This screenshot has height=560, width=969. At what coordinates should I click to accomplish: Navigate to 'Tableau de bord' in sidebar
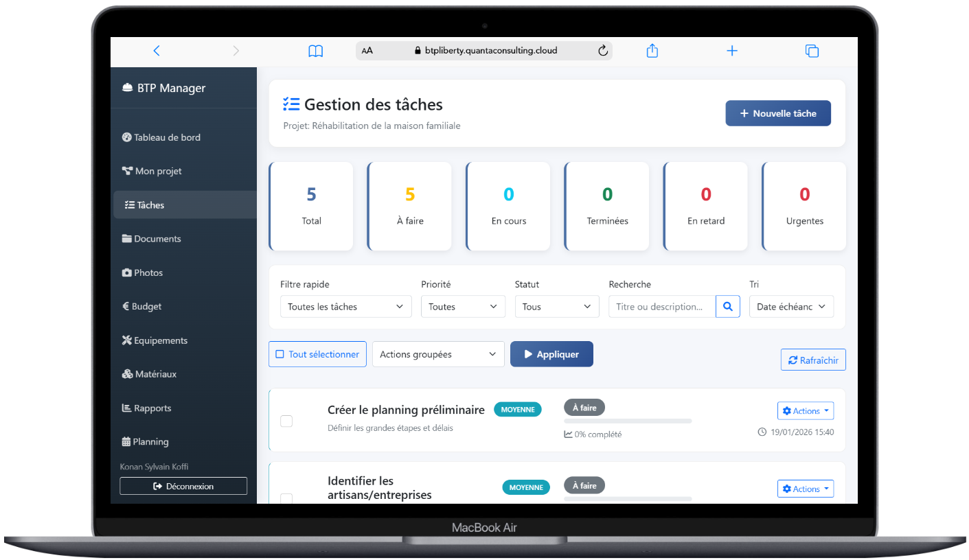(x=166, y=137)
